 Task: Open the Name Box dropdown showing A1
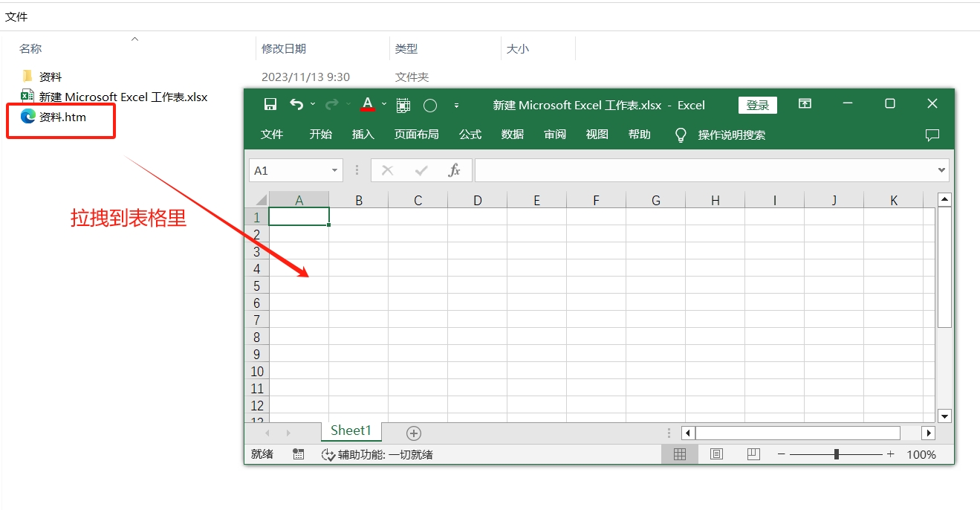(x=333, y=170)
